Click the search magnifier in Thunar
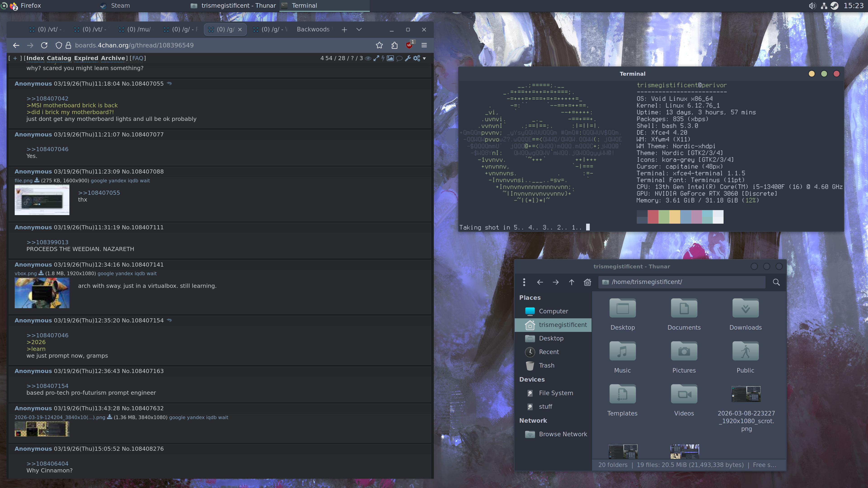 tap(776, 282)
